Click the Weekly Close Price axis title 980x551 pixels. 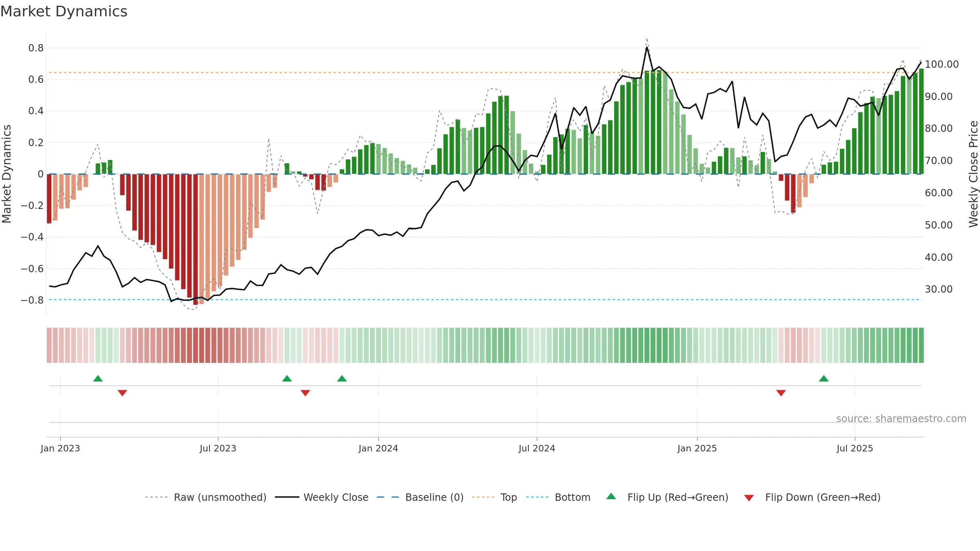click(974, 174)
